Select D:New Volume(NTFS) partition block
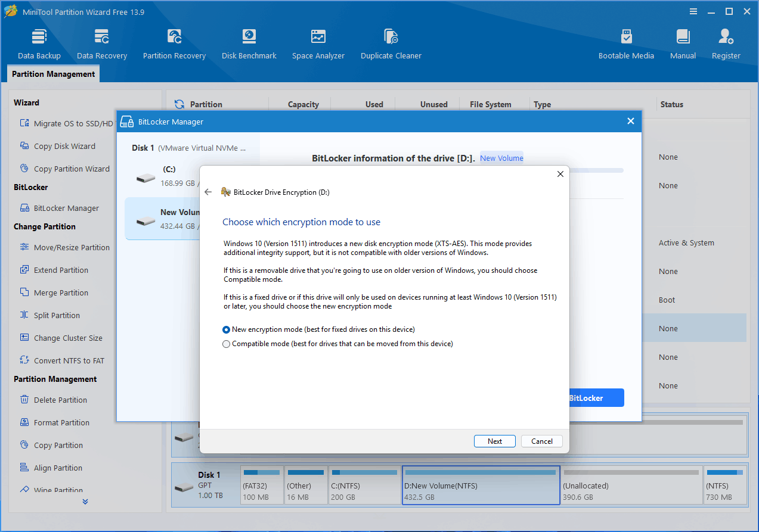 pos(481,486)
